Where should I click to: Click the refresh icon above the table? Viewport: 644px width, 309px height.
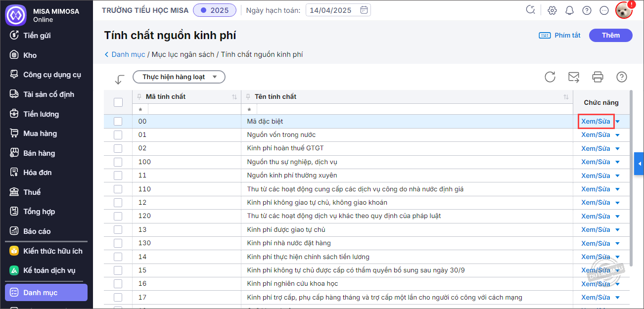[x=550, y=77]
